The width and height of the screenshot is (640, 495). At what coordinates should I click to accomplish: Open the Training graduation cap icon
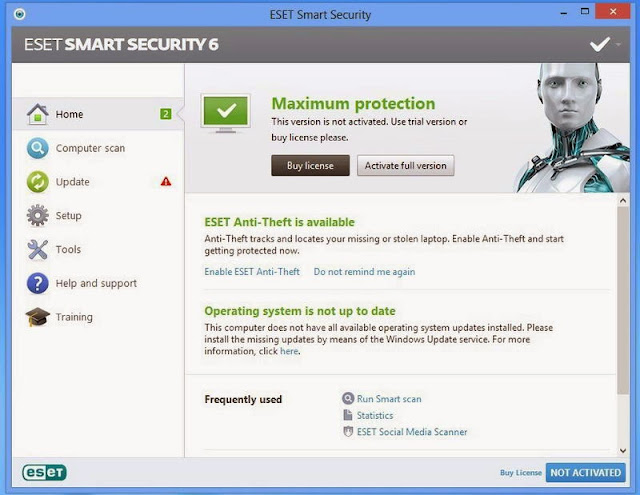[38, 317]
